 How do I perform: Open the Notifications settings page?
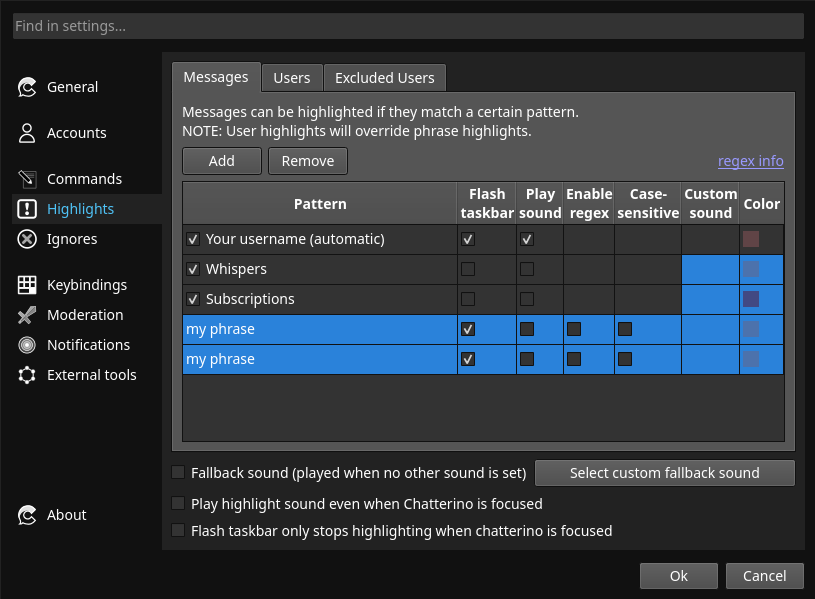tap(88, 345)
